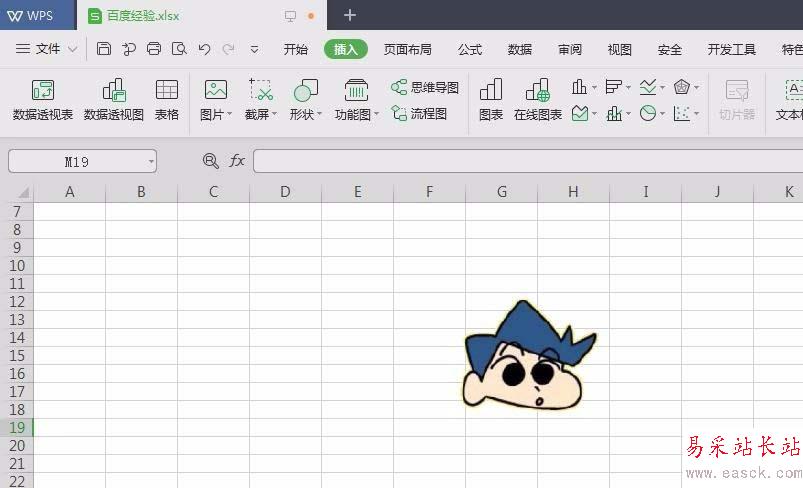This screenshot has width=803, height=488.
Task: Insert a line chart
Action: click(x=648, y=87)
